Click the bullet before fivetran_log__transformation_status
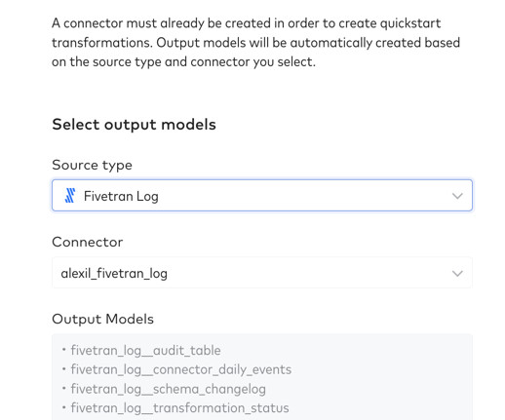The width and height of the screenshot is (505, 420). [x=64, y=407]
